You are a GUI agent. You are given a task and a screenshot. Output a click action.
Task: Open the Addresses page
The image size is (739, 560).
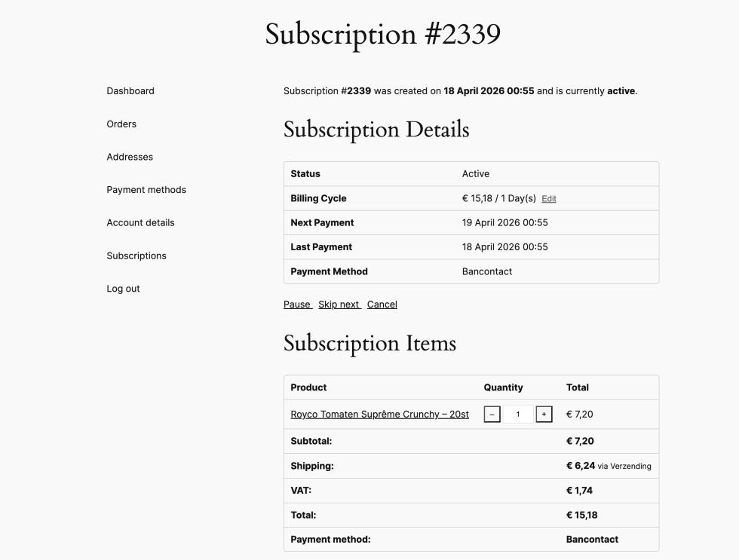pyautogui.click(x=130, y=157)
